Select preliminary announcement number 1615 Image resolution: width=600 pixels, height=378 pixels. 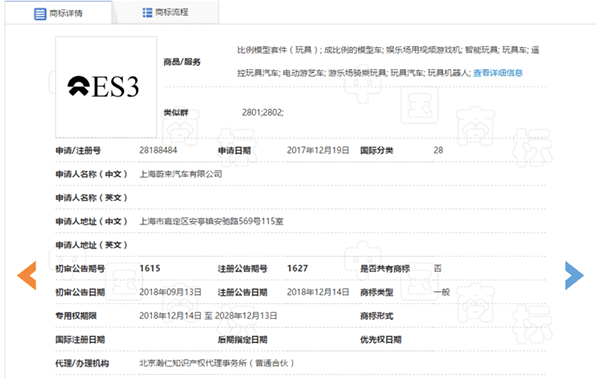[x=150, y=269]
